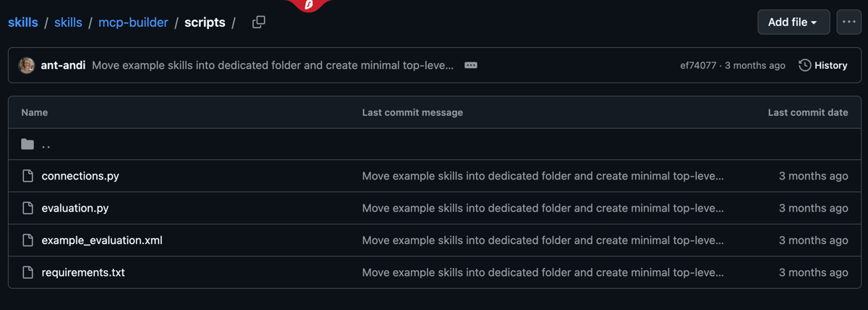
Task: Open the commit message link for requirements.txt
Action: [542, 272]
